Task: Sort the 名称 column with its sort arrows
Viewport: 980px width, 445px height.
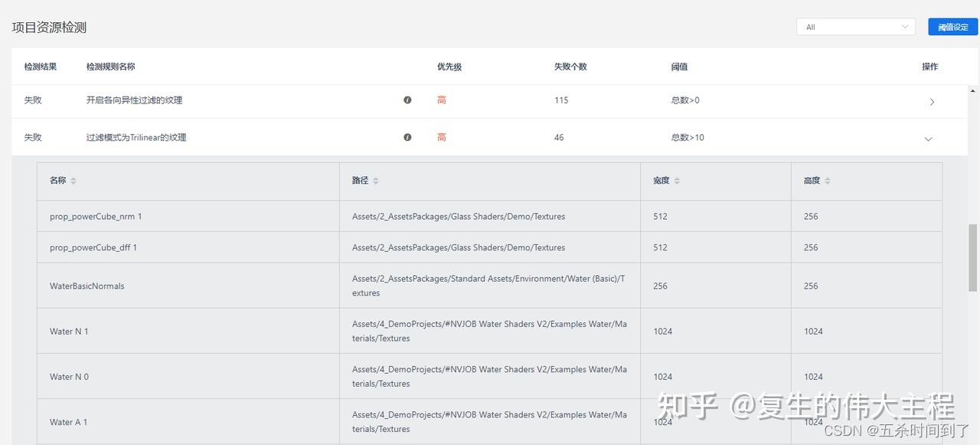Action: [73, 181]
